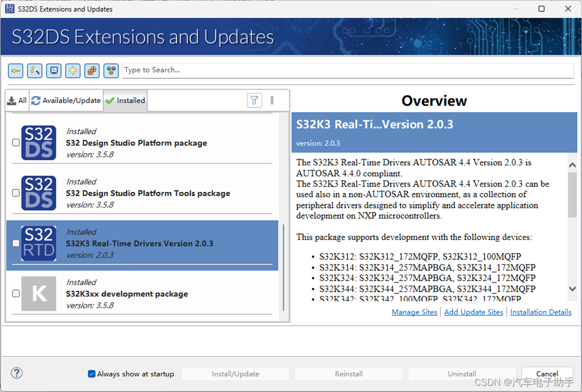Check the S32K3xx development package checkbox
The image size is (582, 392).
pyautogui.click(x=16, y=293)
